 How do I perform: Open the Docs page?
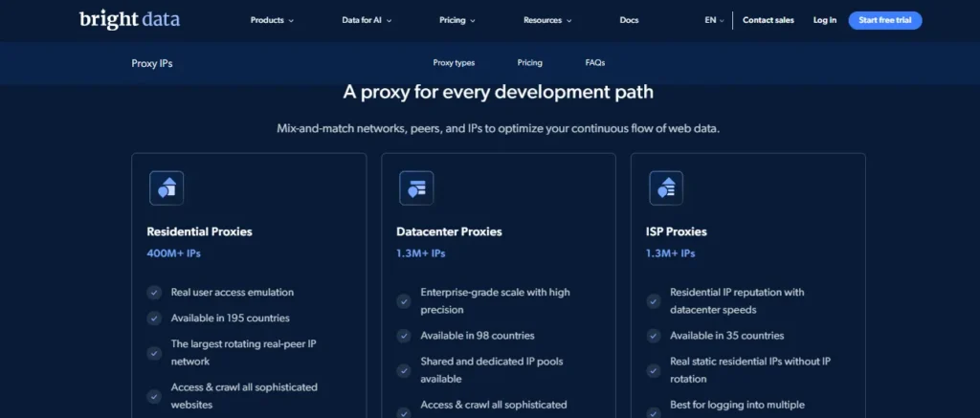click(x=629, y=20)
